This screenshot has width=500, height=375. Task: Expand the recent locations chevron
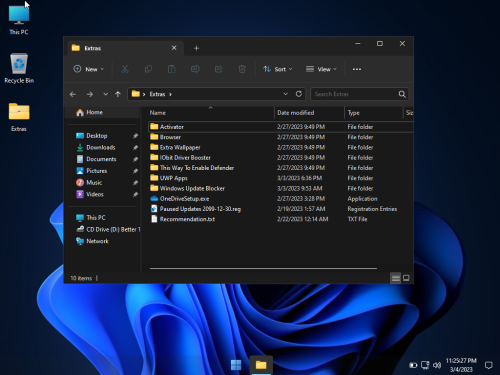click(x=105, y=94)
